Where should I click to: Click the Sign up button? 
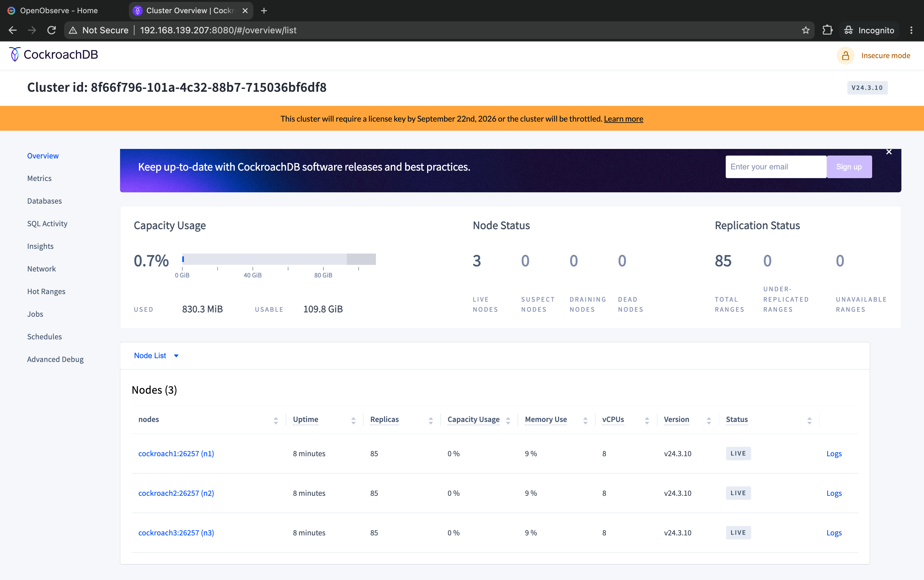tap(849, 167)
